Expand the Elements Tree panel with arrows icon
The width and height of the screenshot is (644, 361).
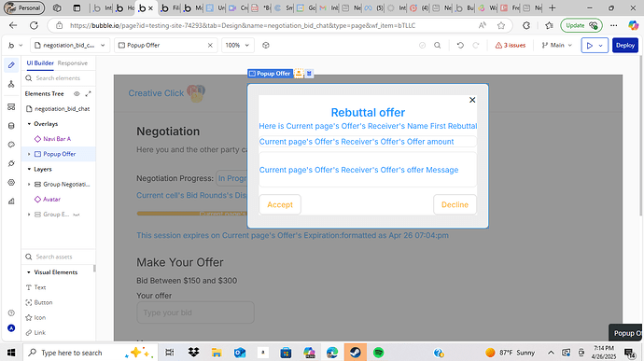88,93
